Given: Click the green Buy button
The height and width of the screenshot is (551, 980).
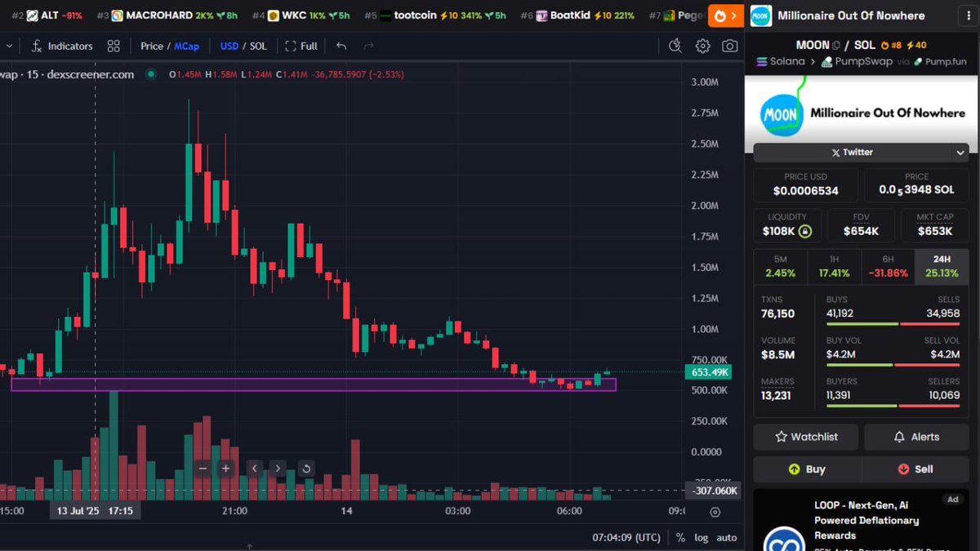Looking at the screenshot, I should 806,469.
